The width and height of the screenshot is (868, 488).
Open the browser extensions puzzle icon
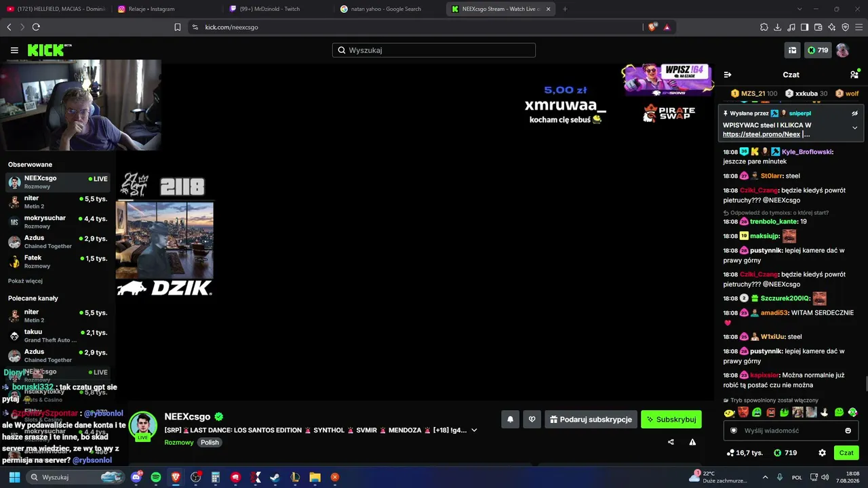coord(764,27)
